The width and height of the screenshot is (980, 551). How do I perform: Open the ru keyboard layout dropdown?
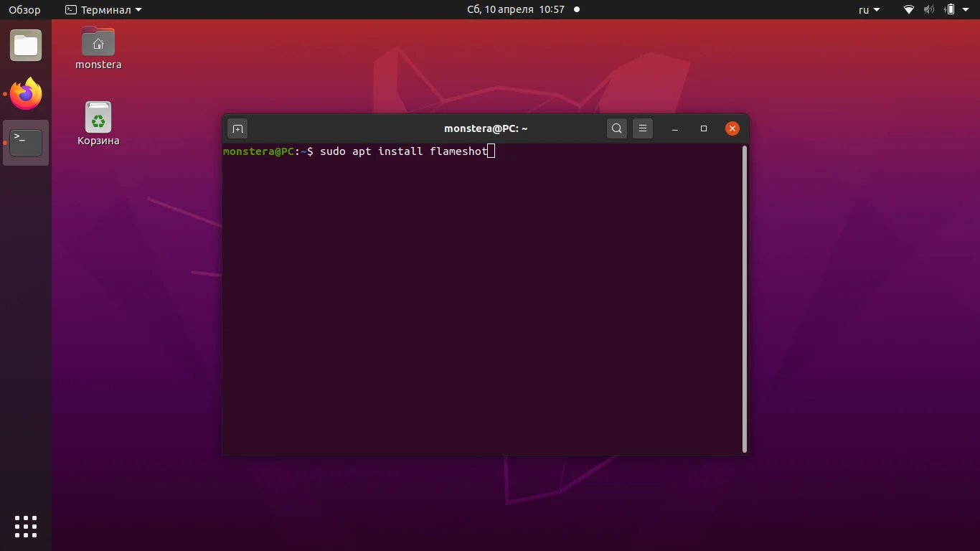click(869, 9)
